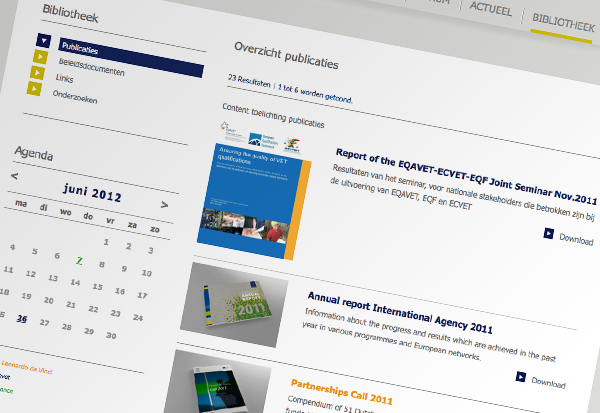This screenshot has width=600, height=413.
Task: Select day 10 in the juni 2012 calendar
Action: tap(147, 273)
